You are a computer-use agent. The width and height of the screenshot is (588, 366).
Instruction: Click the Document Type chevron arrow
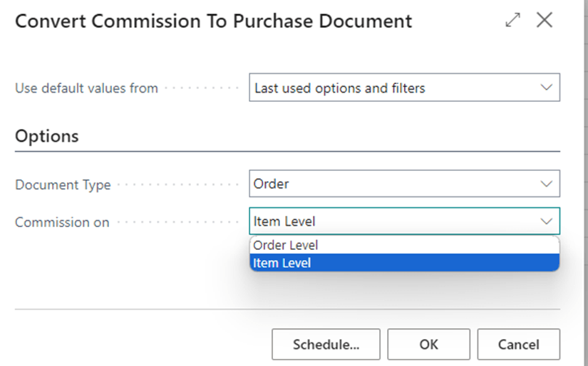[546, 184]
